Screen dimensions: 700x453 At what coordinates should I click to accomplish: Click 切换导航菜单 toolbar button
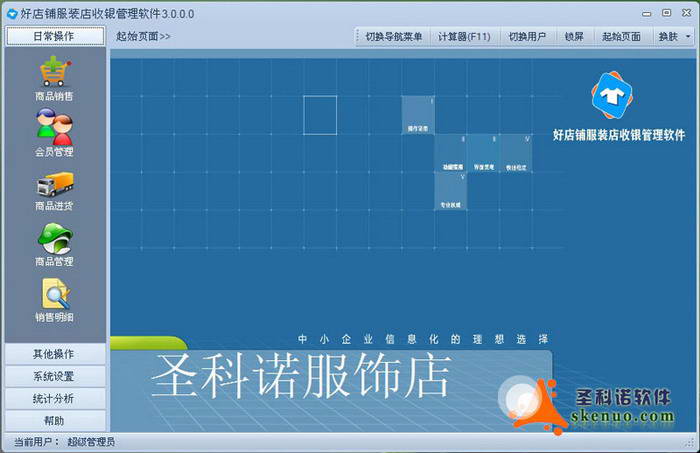point(393,36)
